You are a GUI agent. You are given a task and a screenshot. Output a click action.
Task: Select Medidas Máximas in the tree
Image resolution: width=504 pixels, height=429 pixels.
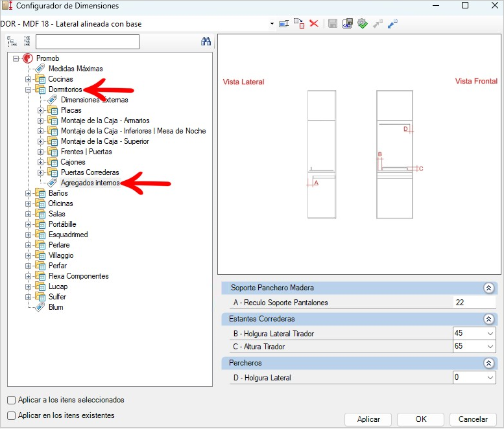(x=75, y=69)
